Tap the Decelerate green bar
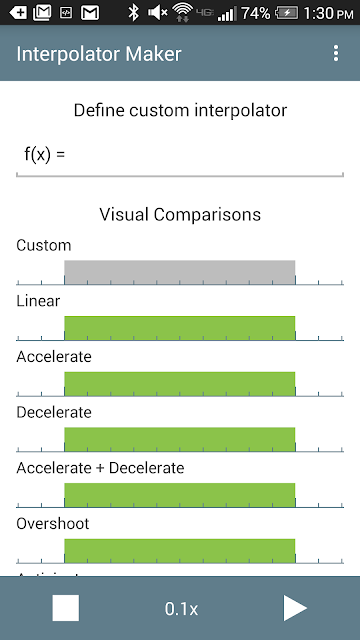This screenshot has height=640, width=360. pos(180,439)
